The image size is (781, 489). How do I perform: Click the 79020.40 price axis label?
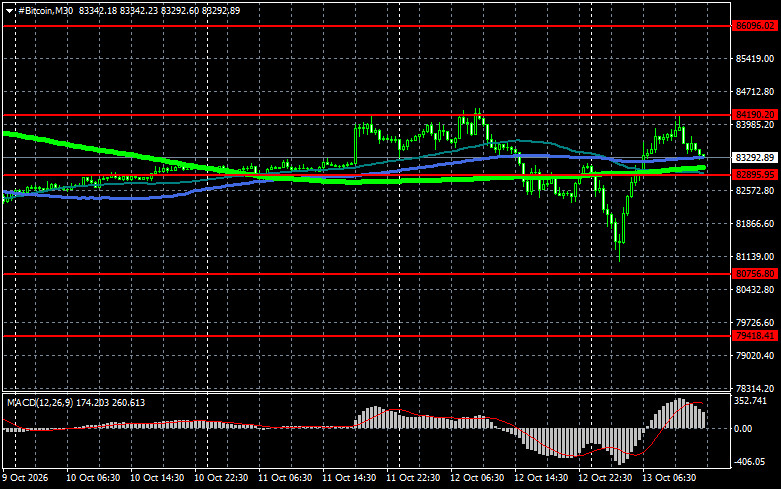click(x=755, y=356)
